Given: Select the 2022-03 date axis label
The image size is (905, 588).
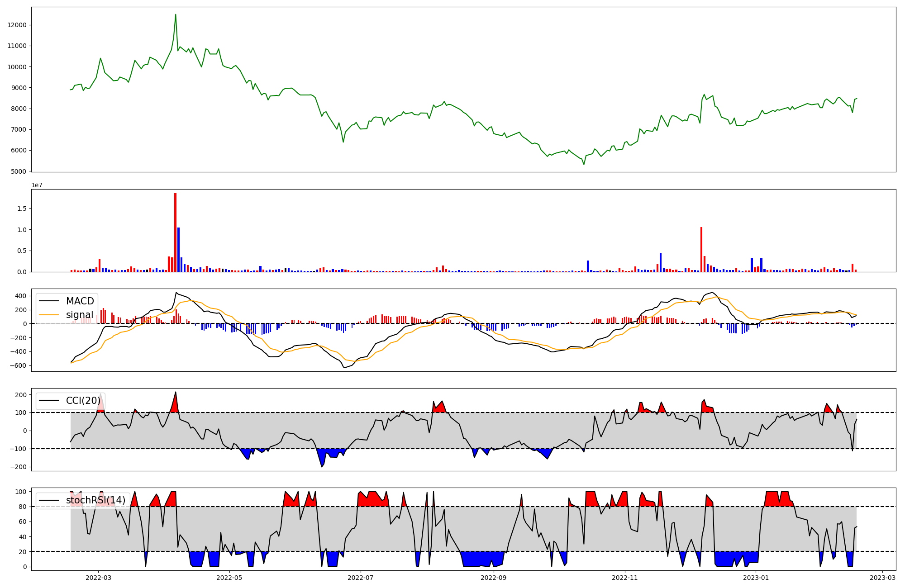Looking at the screenshot, I should [x=98, y=578].
